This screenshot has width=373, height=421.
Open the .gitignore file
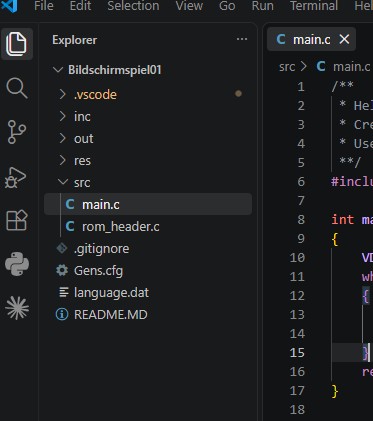pos(148,248)
